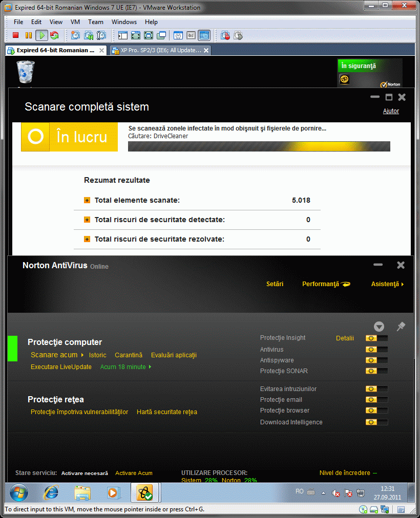Click the pin icon in Norton panel
Screen dimensions: 420x518
click(x=401, y=327)
